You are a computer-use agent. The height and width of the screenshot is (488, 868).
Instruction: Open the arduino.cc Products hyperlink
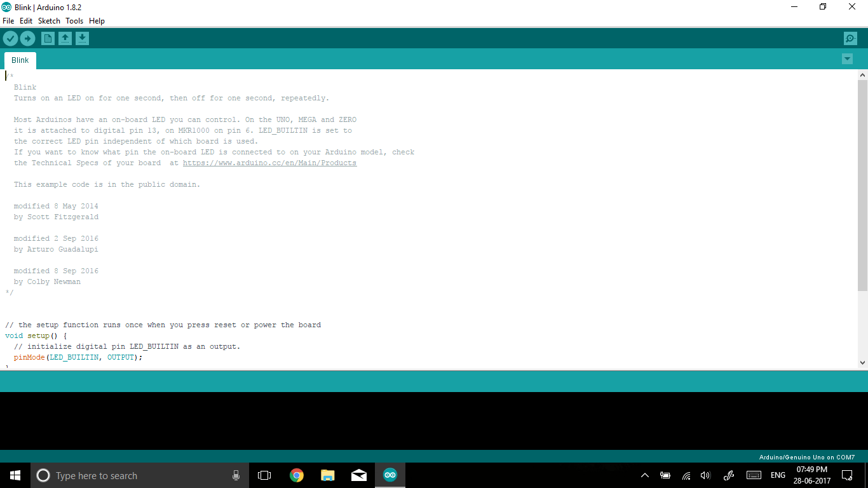point(269,163)
